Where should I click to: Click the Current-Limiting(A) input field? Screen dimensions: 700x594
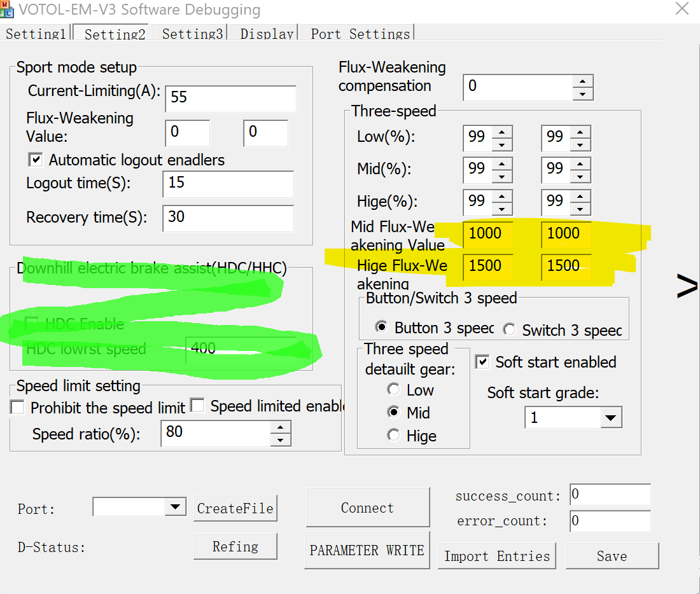[230, 98]
